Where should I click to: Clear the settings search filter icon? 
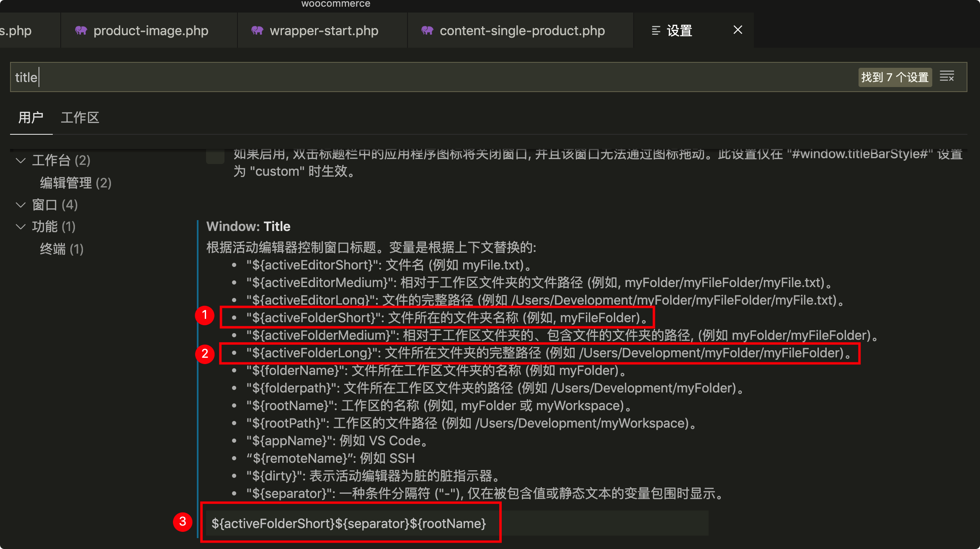[947, 77]
